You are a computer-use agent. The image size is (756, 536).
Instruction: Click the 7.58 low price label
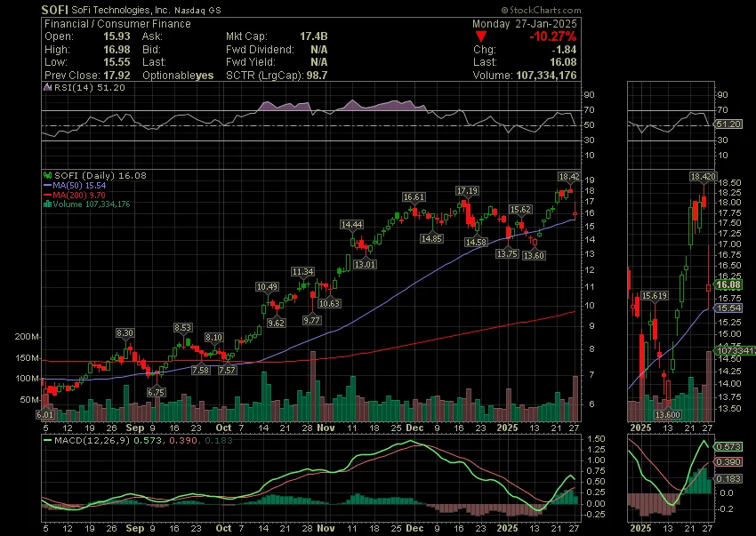point(201,370)
